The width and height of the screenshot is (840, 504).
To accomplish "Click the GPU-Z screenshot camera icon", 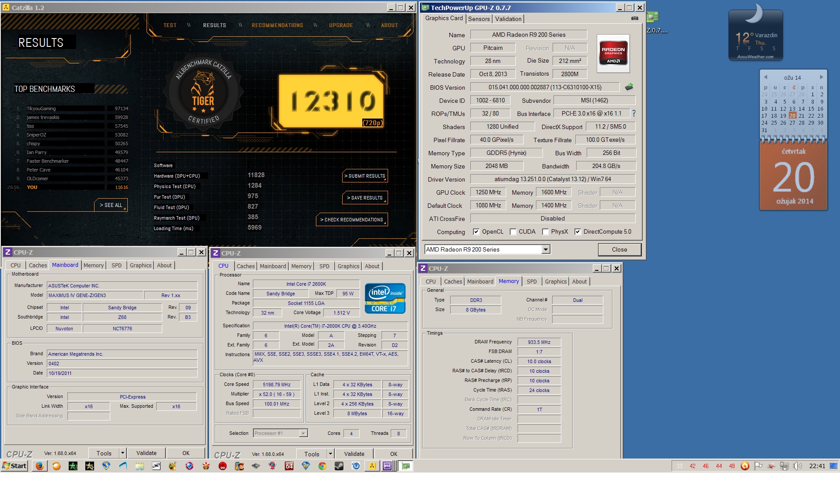I will point(634,18).
